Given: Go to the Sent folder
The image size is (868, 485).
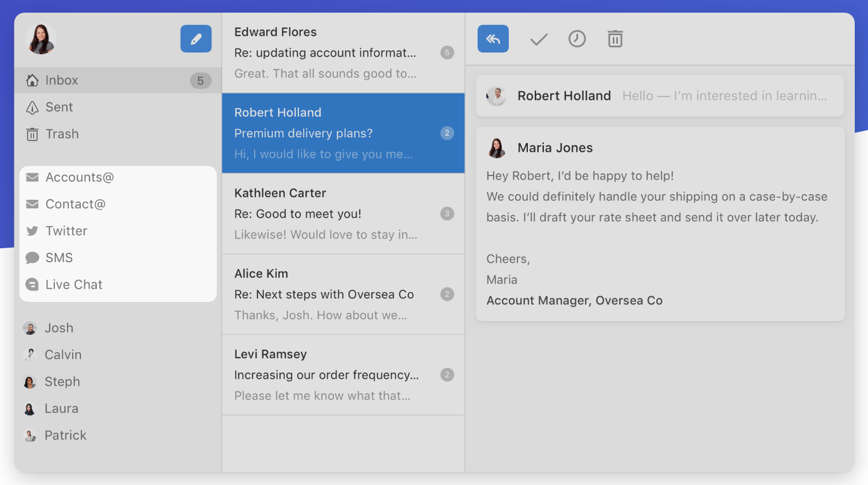Looking at the screenshot, I should click(59, 107).
